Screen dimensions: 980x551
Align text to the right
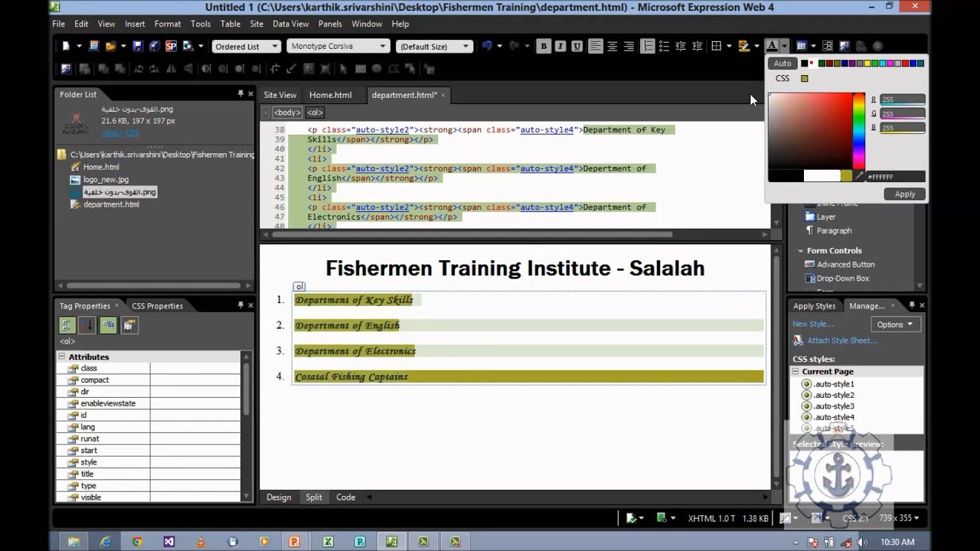coord(629,46)
